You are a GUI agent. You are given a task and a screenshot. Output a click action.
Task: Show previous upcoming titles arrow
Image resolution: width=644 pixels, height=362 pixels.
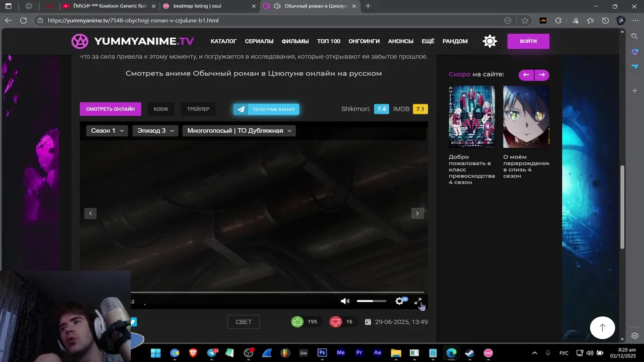tap(526, 75)
